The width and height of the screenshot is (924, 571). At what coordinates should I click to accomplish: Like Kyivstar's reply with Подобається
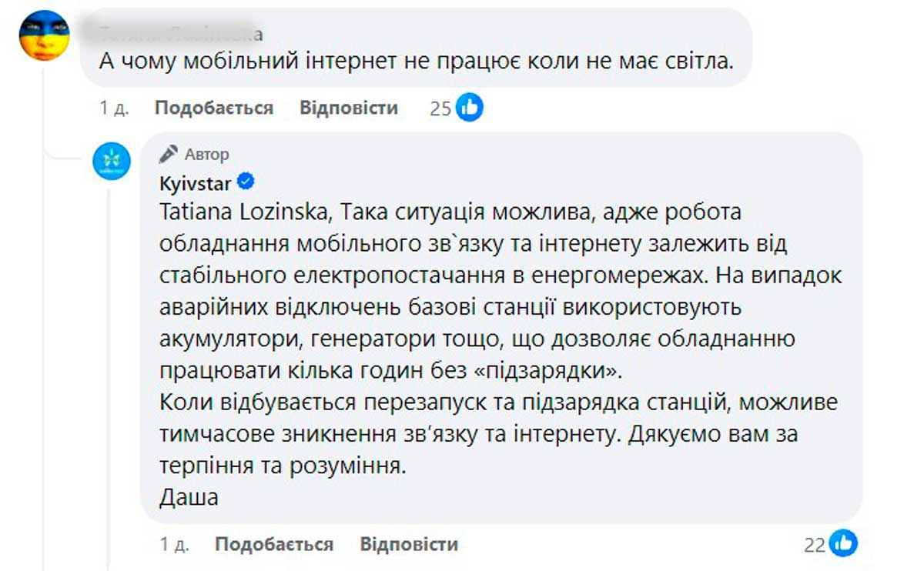[x=273, y=545]
